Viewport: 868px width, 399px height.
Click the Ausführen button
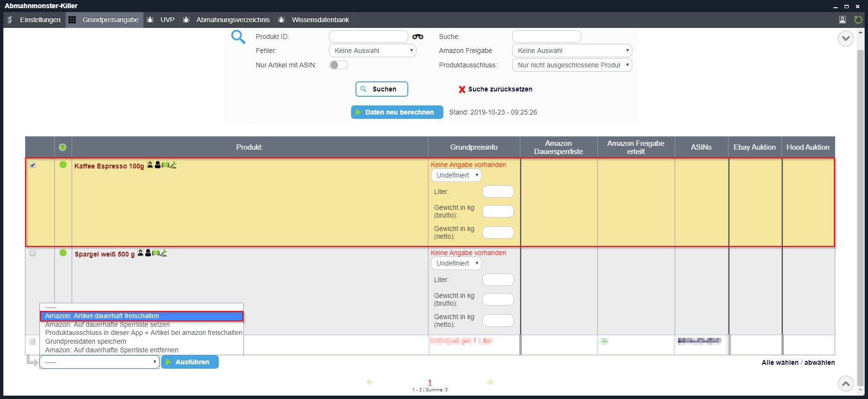tap(190, 362)
